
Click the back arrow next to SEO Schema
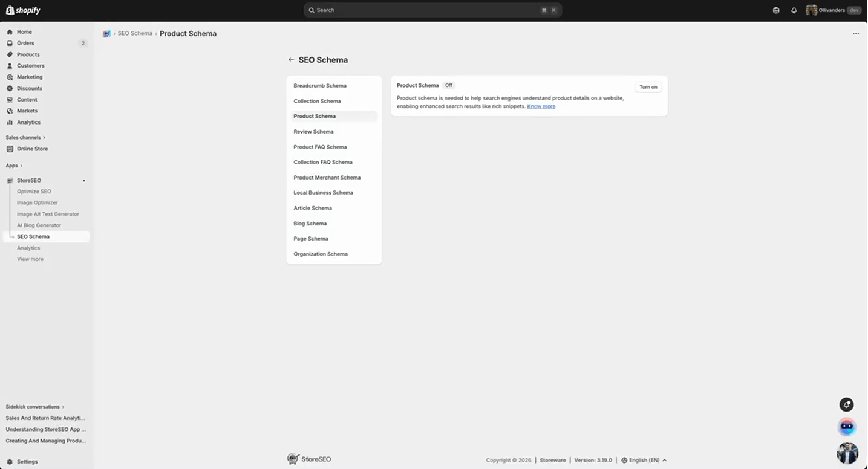[x=291, y=60]
